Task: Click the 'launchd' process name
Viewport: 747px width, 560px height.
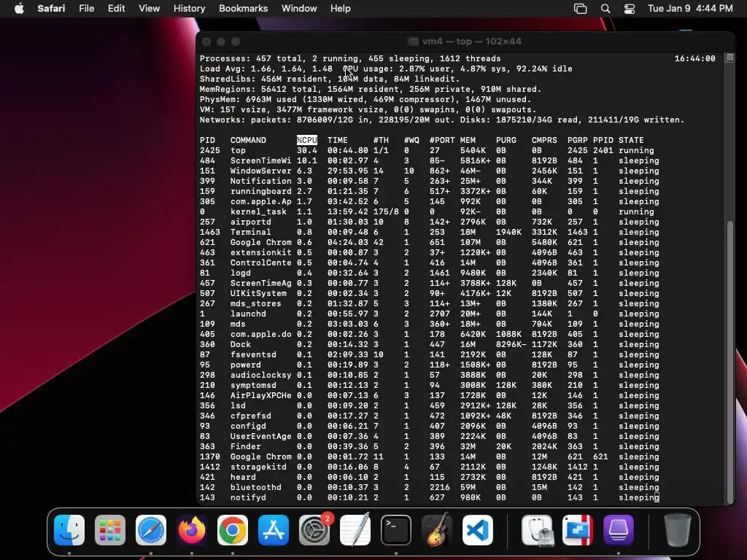Action: pyautogui.click(x=248, y=314)
